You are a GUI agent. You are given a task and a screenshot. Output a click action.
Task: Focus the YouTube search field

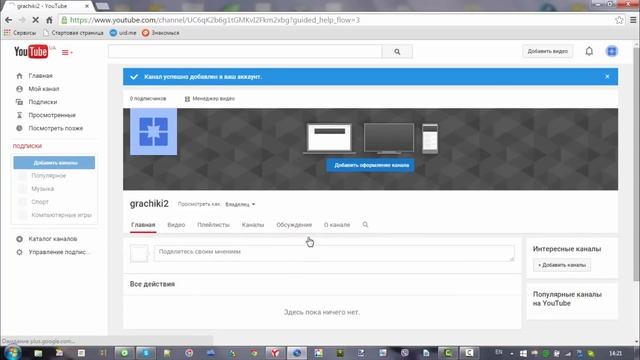point(245,52)
